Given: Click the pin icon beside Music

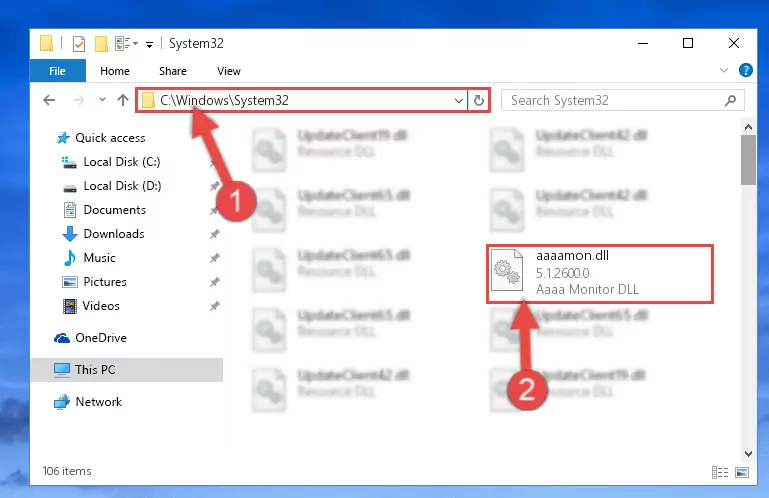Looking at the screenshot, I should 214,258.
